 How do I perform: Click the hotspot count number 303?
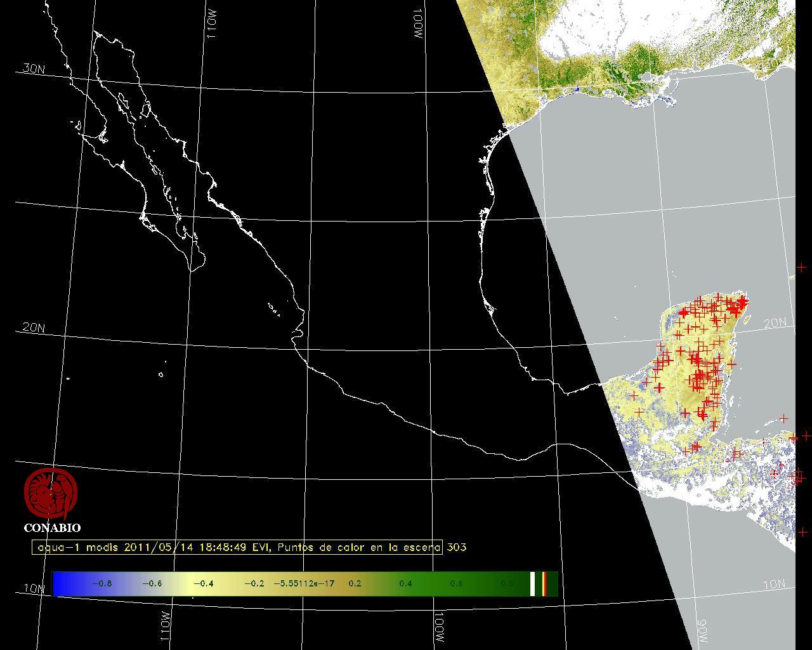[457, 547]
